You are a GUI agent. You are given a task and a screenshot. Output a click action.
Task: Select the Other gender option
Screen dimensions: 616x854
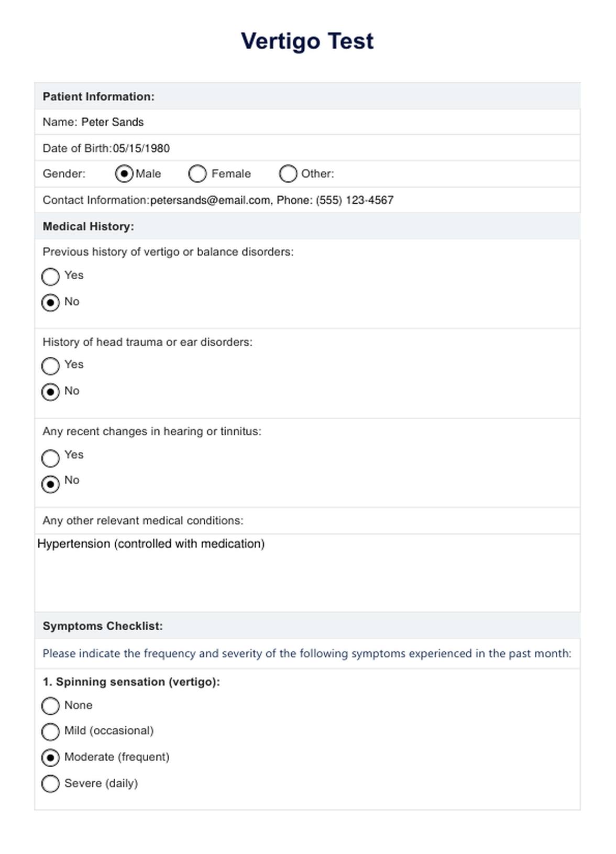pyautogui.click(x=288, y=174)
